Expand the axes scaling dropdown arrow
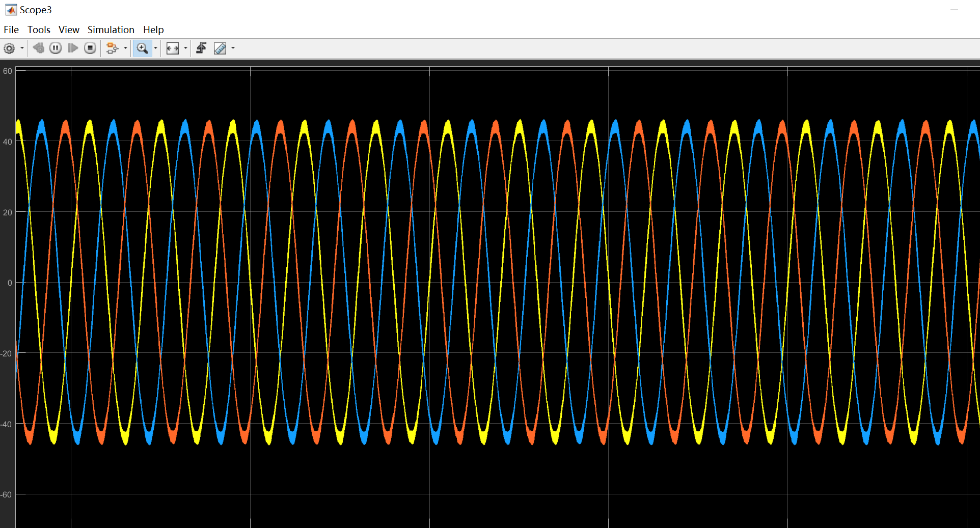This screenshot has width=980, height=528. click(186, 48)
